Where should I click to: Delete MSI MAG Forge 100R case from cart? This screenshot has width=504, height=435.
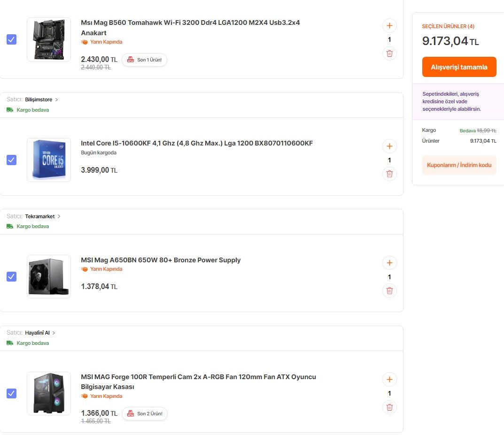coord(389,407)
